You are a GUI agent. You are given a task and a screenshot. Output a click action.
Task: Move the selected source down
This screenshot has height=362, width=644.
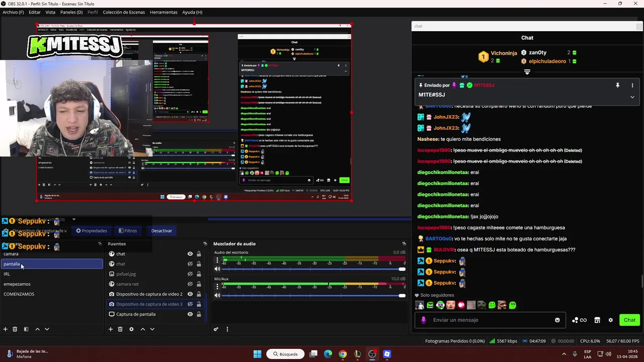coord(152,329)
